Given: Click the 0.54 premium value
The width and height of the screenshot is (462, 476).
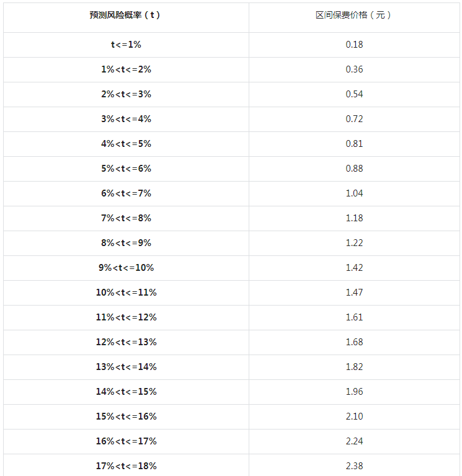Looking at the screenshot, I should coord(354,94).
